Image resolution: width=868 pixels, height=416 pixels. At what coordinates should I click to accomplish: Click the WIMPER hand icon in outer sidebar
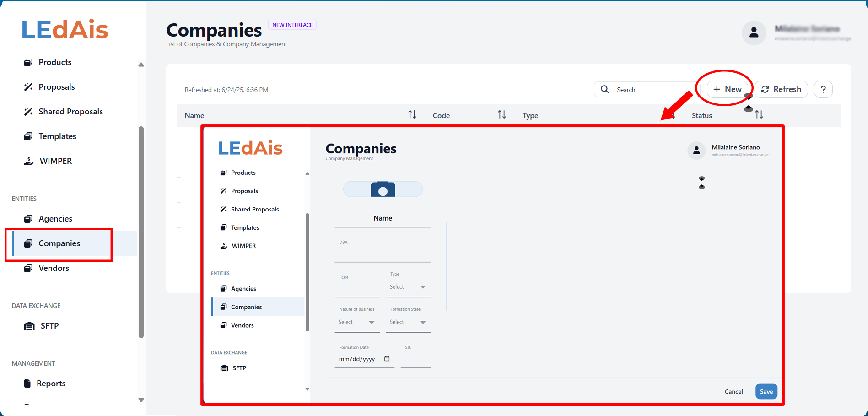pyautogui.click(x=29, y=161)
